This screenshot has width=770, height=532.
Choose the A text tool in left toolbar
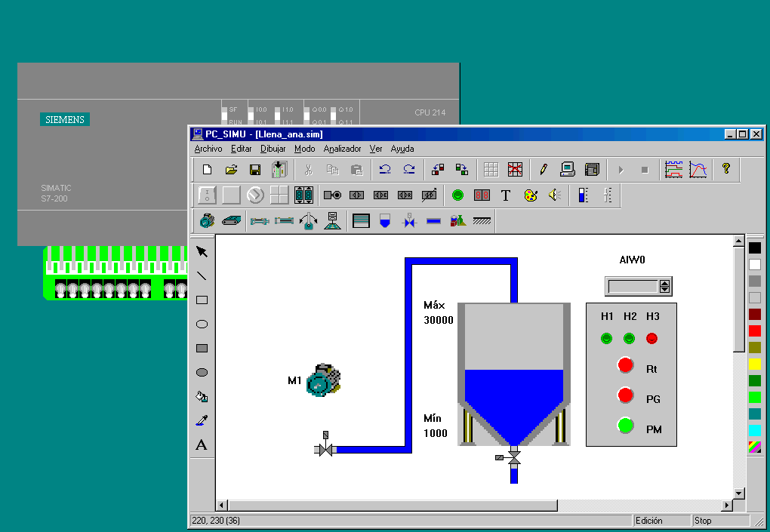coord(201,445)
